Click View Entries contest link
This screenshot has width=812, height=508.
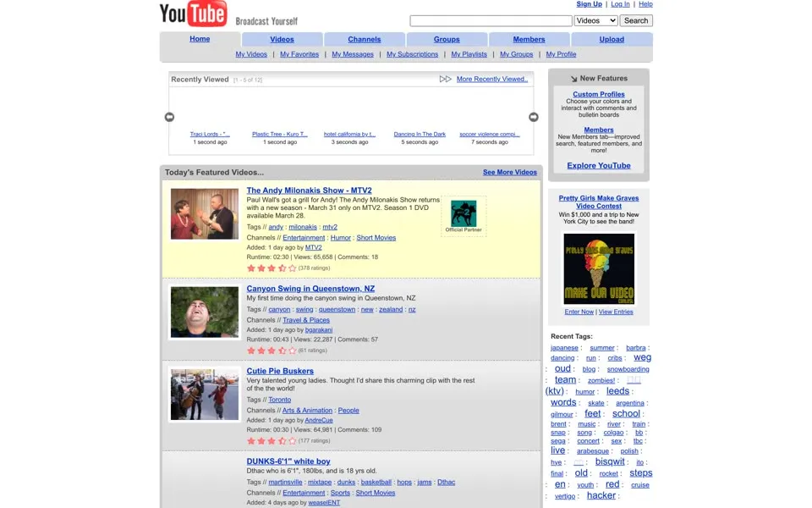[x=616, y=312]
